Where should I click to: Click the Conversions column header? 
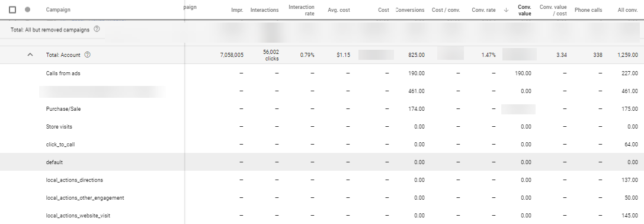click(x=409, y=10)
